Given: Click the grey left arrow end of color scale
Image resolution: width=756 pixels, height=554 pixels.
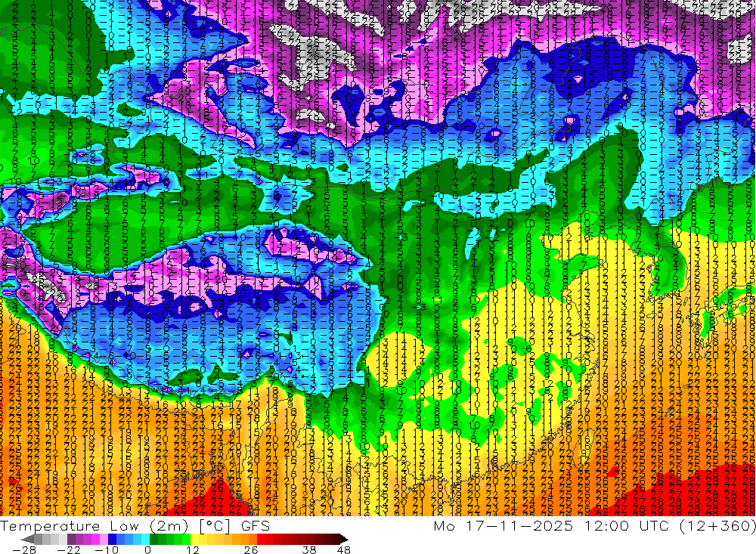Looking at the screenshot, I should pos(28,539).
